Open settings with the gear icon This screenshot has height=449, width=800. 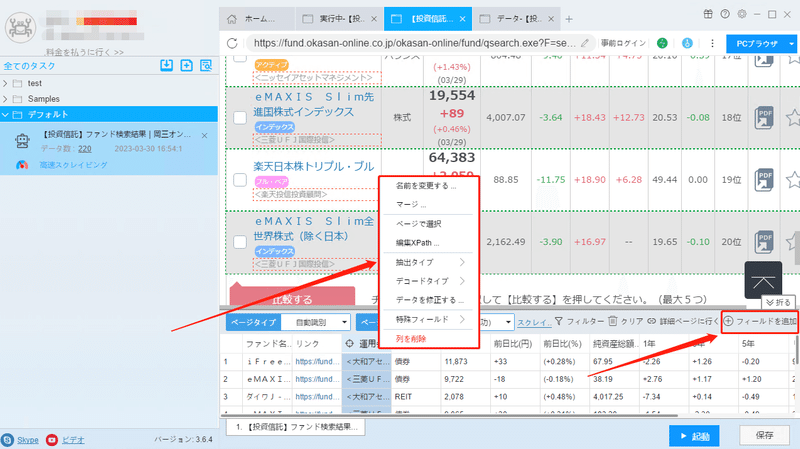(x=742, y=14)
